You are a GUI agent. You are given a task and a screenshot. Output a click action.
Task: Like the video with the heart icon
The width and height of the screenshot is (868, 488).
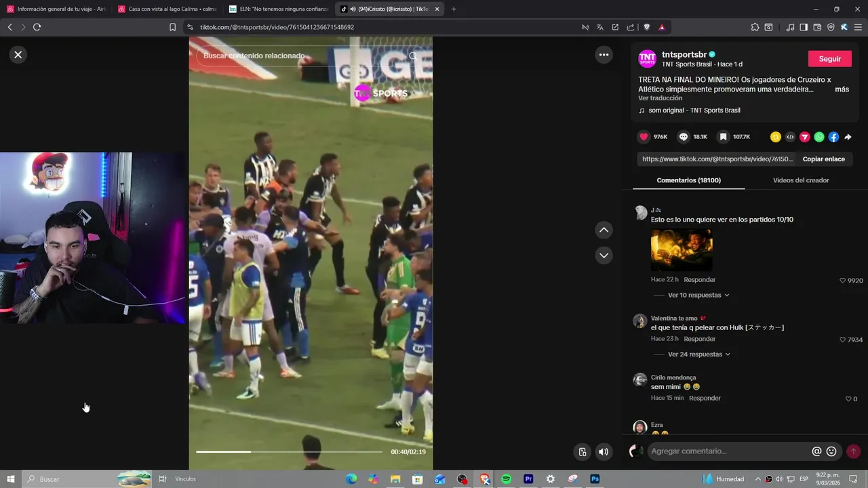click(x=644, y=137)
